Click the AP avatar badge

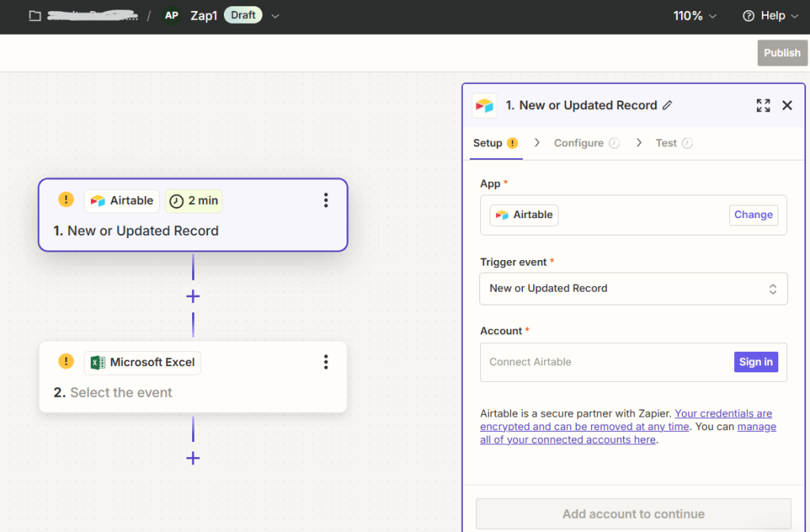click(x=172, y=16)
